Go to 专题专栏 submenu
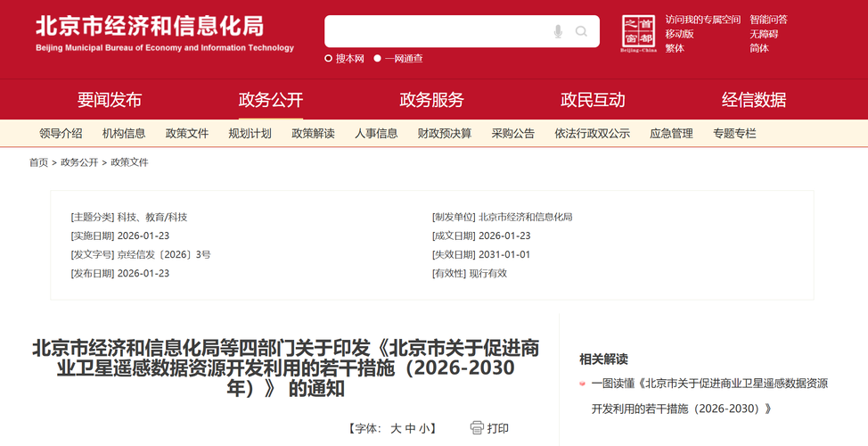Image resolution: width=868 pixels, height=446 pixels. 734,134
